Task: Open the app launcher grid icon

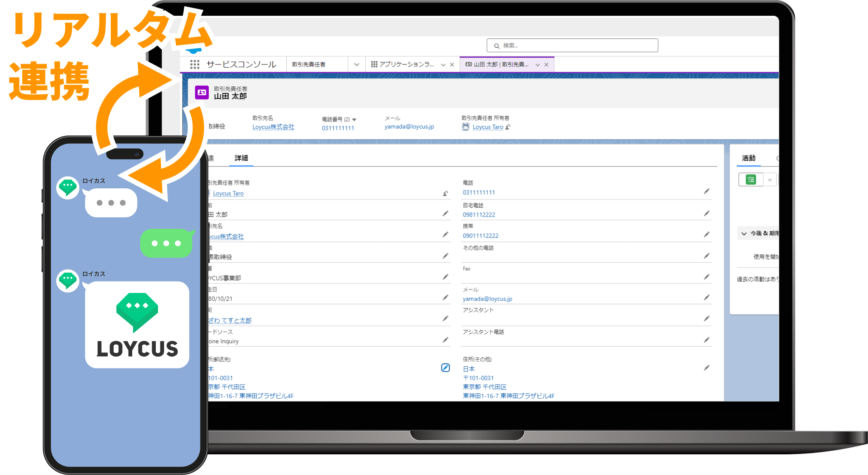Action: tap(195, 64)
